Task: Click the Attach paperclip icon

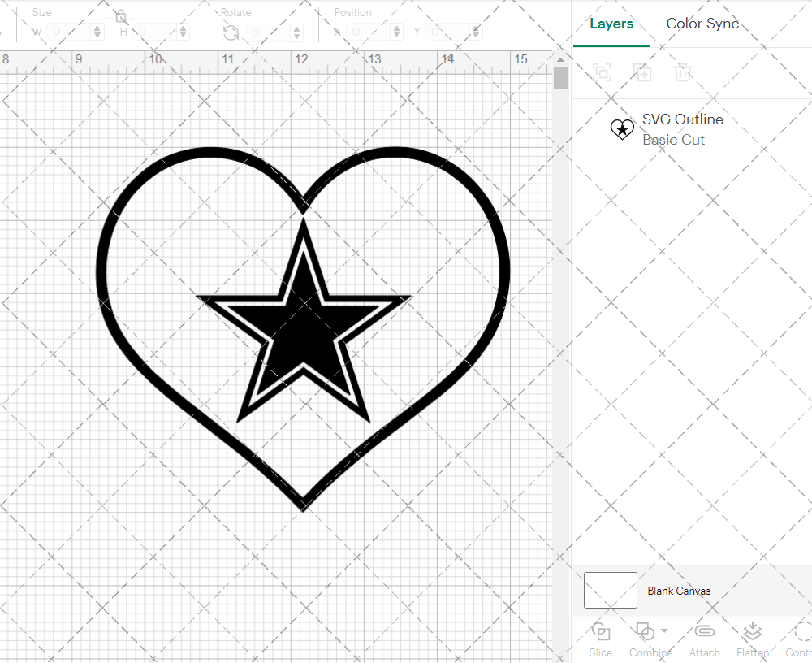Action: click(x=704, y=631)
